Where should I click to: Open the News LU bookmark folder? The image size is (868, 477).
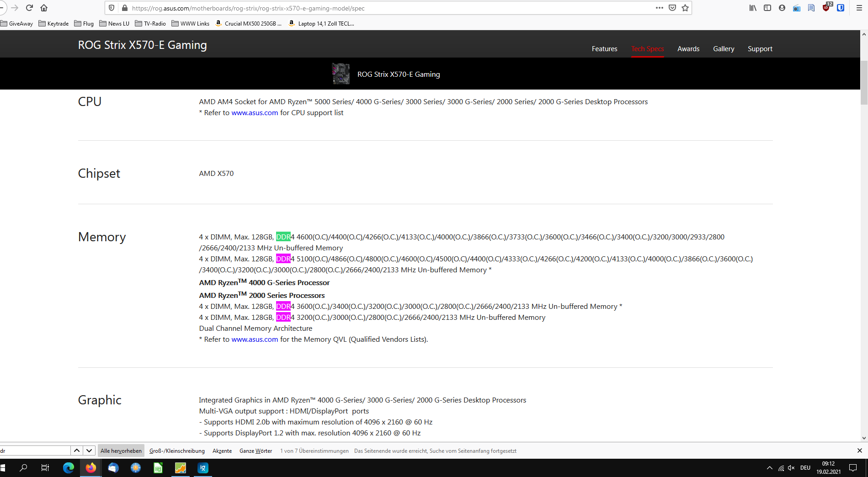pyautogui.click(x=114, y=23)
